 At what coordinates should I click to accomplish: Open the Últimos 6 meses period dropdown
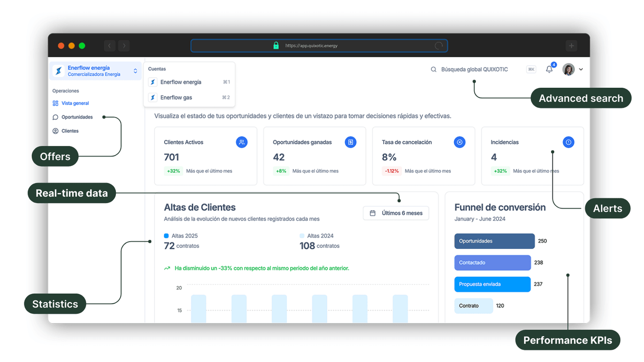(x=396, y=213)
